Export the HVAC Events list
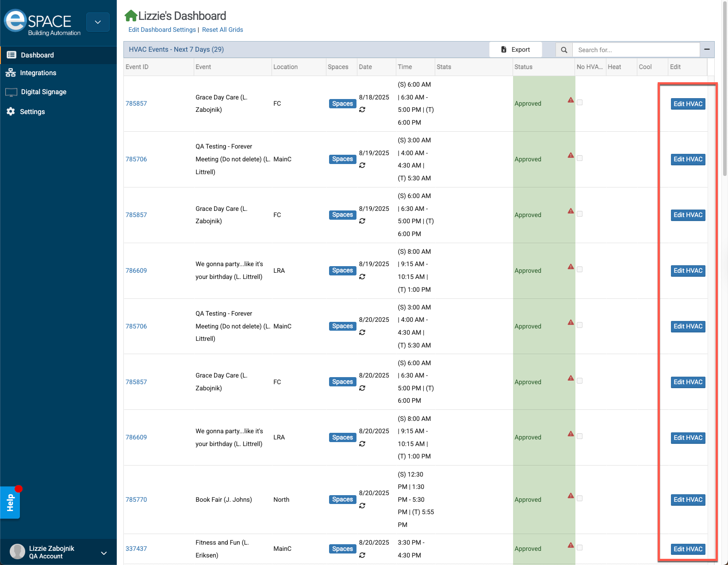Screen dimensions: 728x565 click(x=516, y=49)
